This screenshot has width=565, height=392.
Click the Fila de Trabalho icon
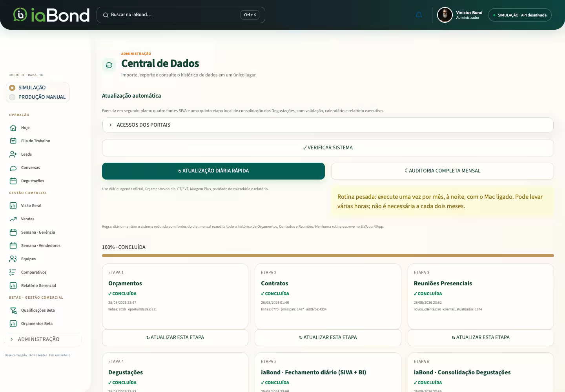point(13,141)
